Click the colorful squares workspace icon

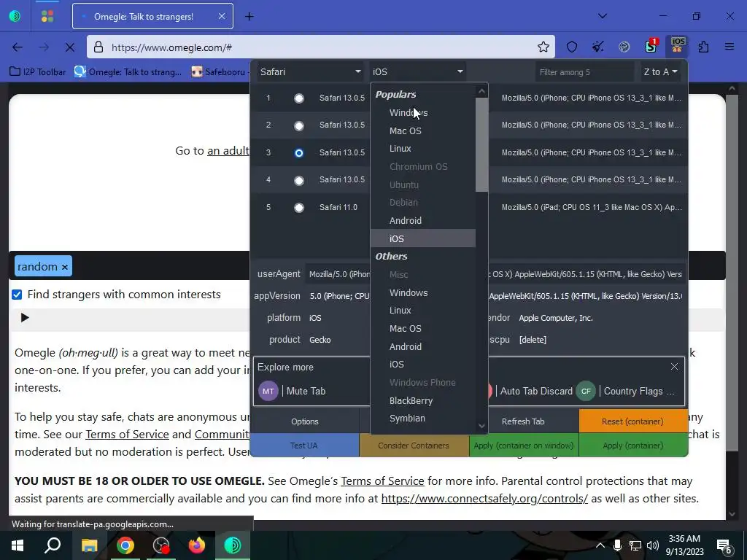point(47,16)
